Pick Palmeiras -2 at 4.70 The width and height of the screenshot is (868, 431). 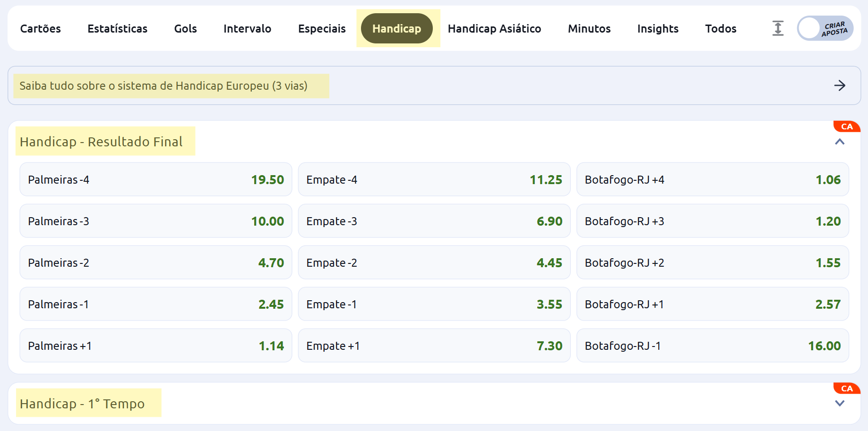point(156,262)
